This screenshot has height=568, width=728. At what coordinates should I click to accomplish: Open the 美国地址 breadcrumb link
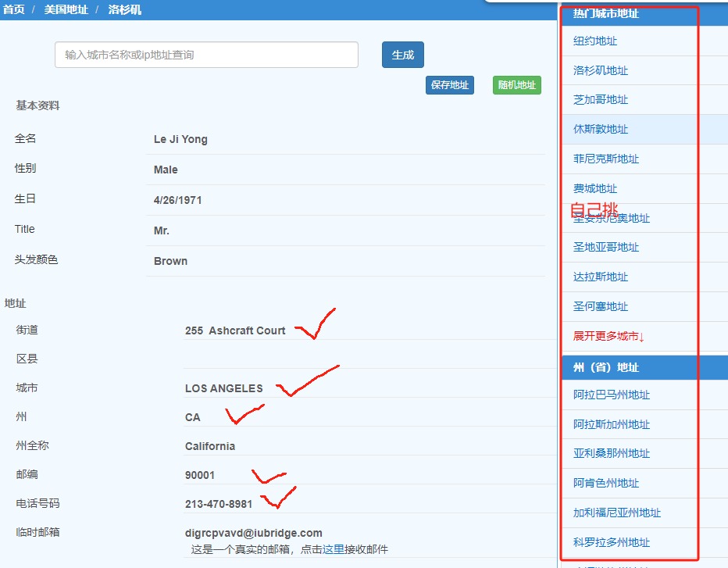coord(66,10)
